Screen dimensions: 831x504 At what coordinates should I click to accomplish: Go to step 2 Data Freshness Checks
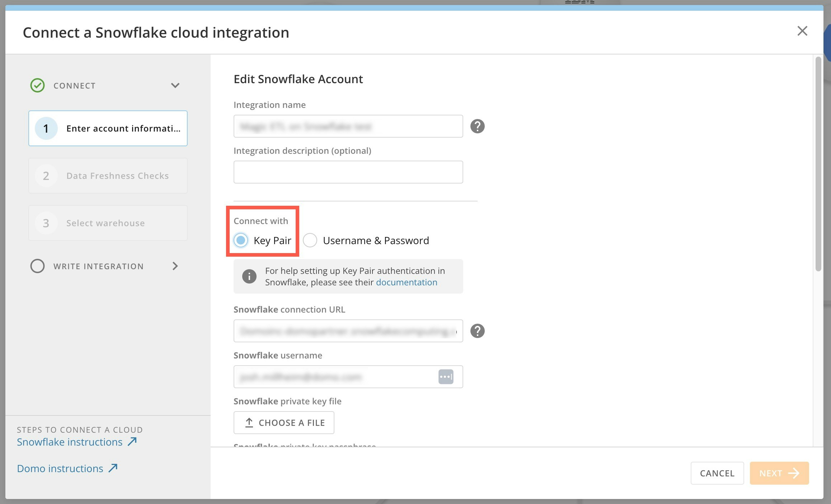click(x=108, y=176)
